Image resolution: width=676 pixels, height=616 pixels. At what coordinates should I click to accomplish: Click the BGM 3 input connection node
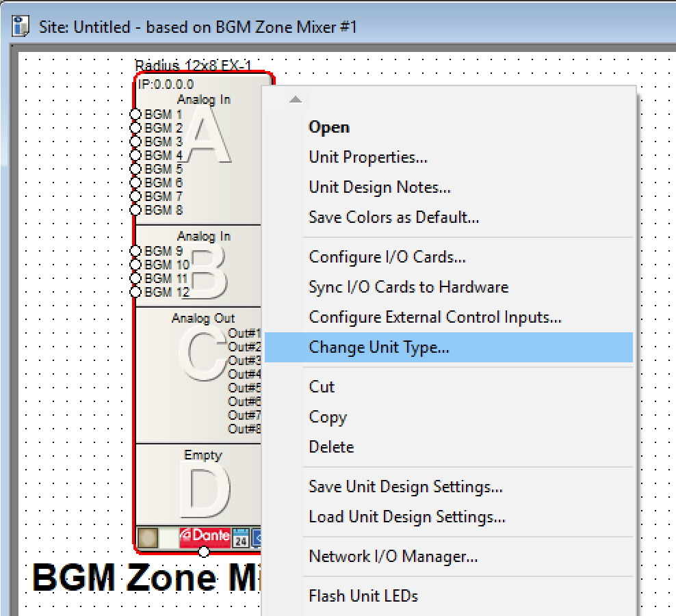pyautogui.click(x=135, y=142)
